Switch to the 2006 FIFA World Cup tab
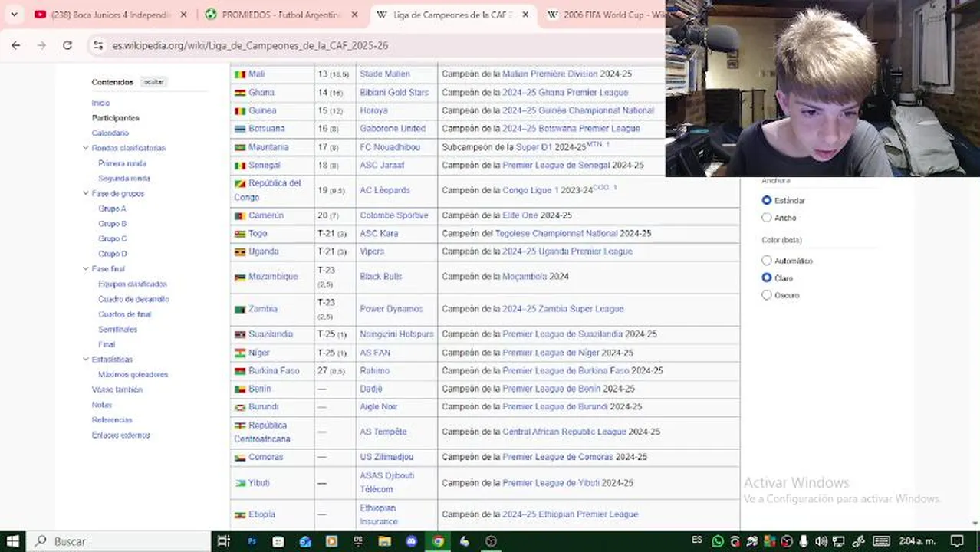The width and height of the screenshot is (980, 552). [x=605, y=15]
